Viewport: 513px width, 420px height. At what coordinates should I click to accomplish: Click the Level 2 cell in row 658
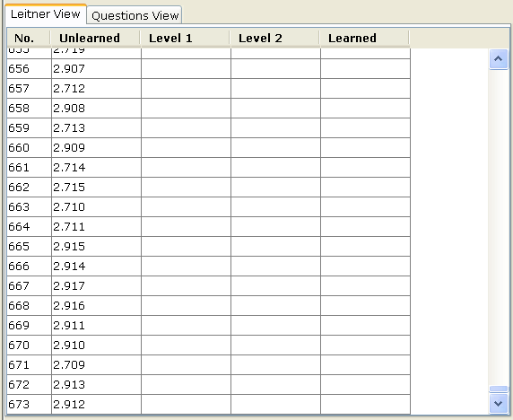click(275, 109)
